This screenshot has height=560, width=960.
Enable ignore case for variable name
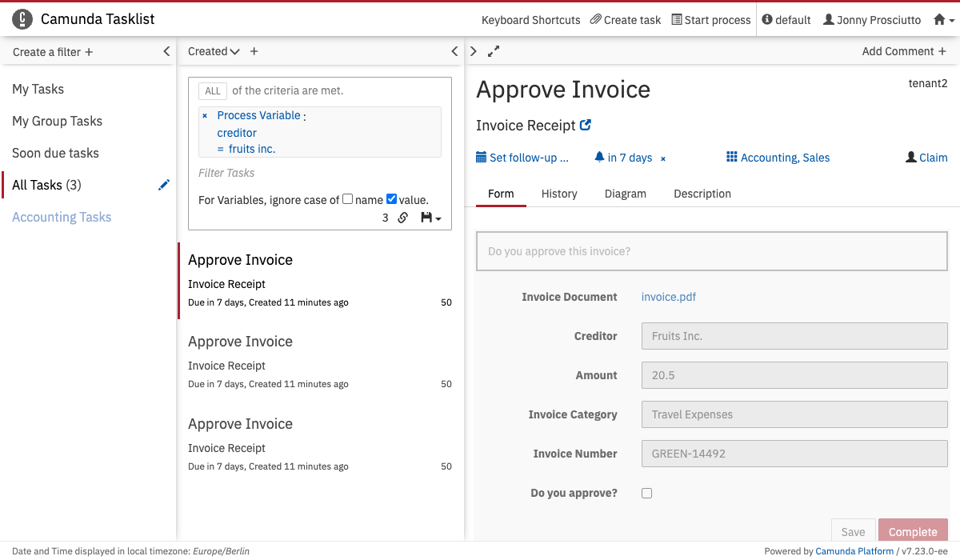pos(347,199)
